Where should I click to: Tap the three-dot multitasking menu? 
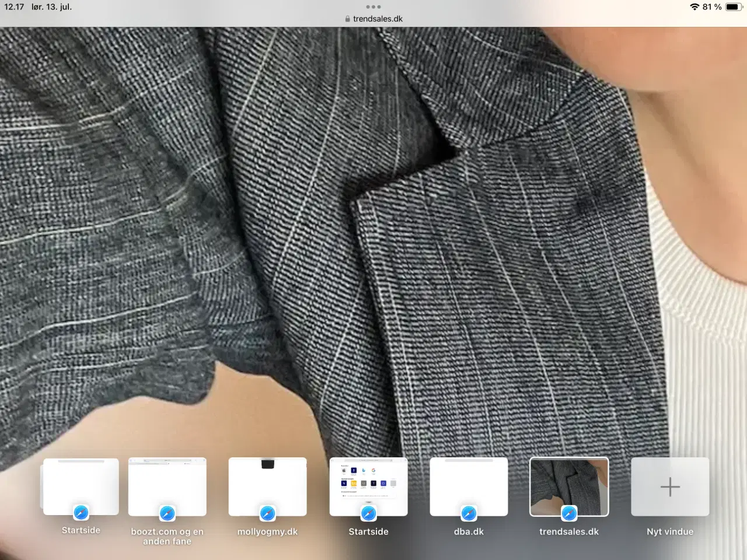click(x=373, y=7)
